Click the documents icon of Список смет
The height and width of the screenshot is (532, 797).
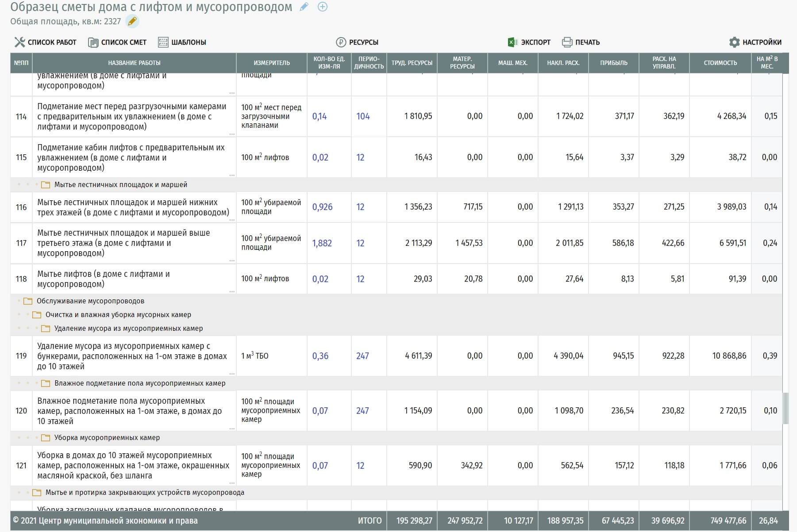pos(93,42)
